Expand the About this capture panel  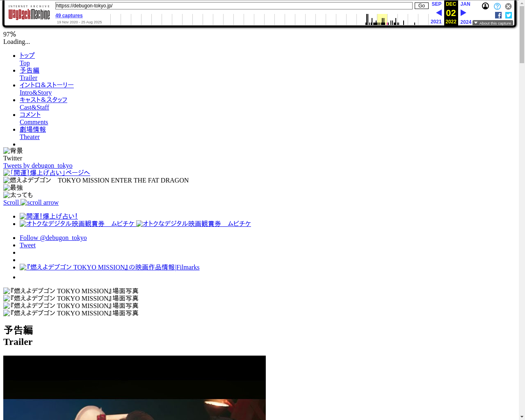(x=493, y=23)
